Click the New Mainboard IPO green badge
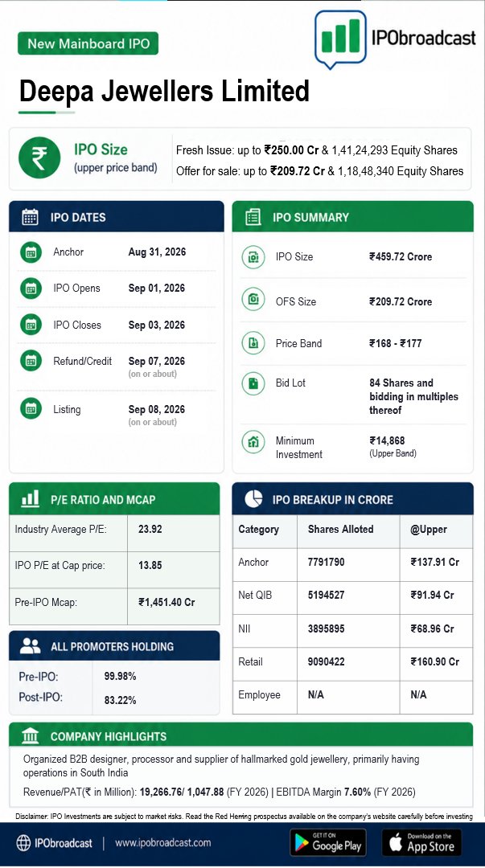The image size is (485, 868). click(x=88, y=43)
